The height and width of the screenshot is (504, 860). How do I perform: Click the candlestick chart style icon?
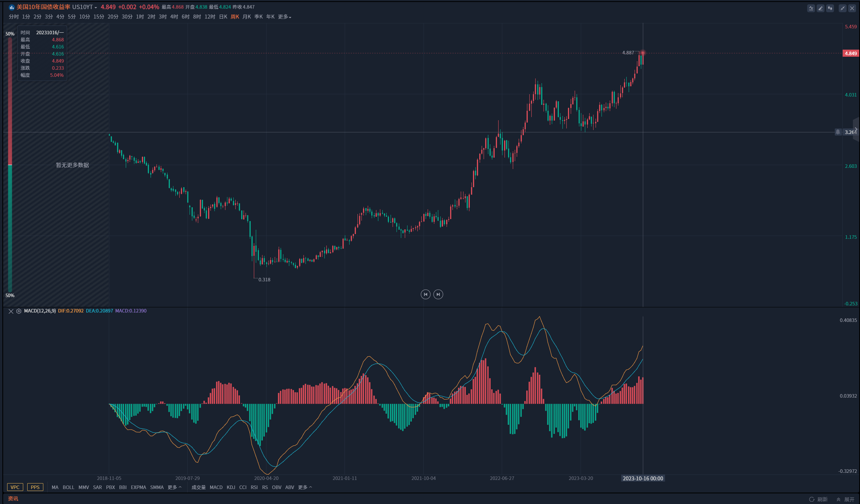pyautogui.click(x=830, y=8)
